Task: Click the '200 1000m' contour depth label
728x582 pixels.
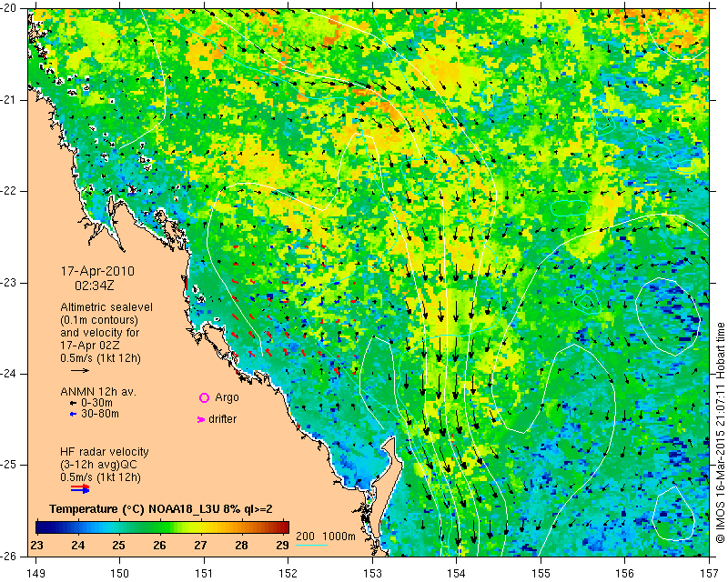Action: pyautogui.click(x=326, y=537)
